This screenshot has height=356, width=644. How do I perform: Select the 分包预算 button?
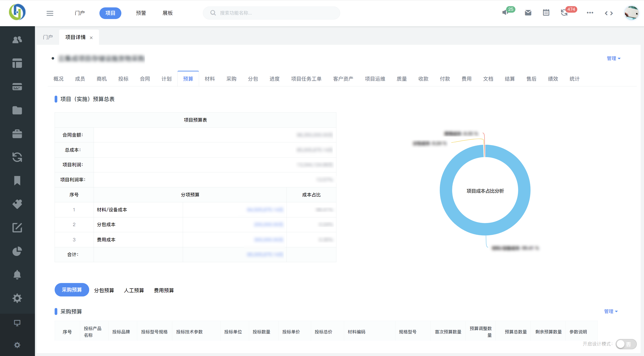click(104, 290)
